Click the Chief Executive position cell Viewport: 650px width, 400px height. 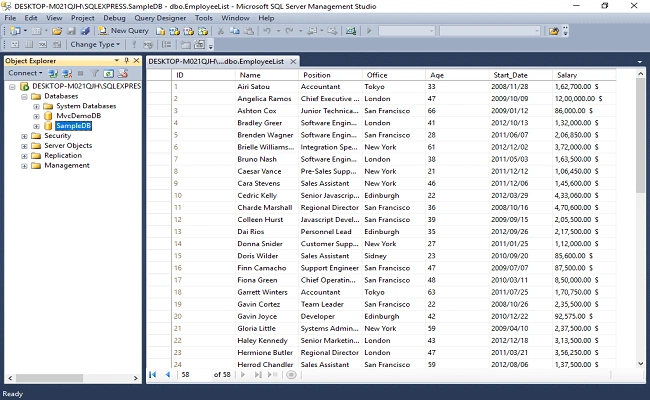click(x=330, y=99)
